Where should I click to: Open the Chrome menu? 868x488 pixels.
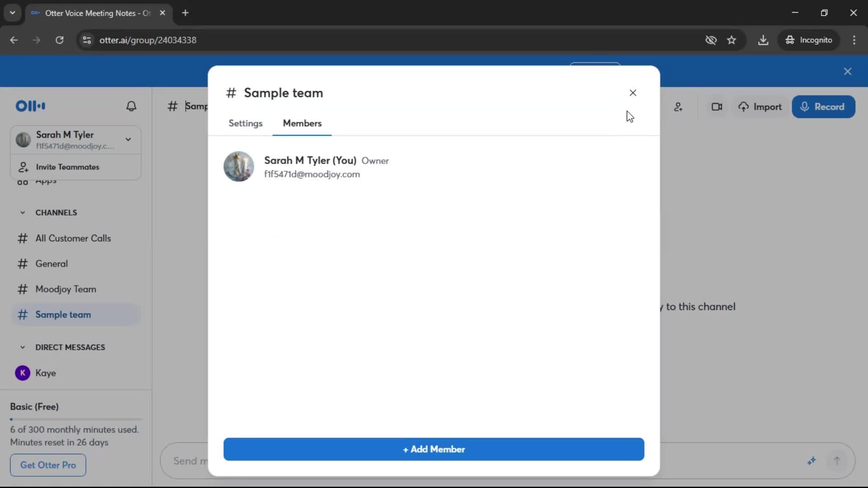854,40
